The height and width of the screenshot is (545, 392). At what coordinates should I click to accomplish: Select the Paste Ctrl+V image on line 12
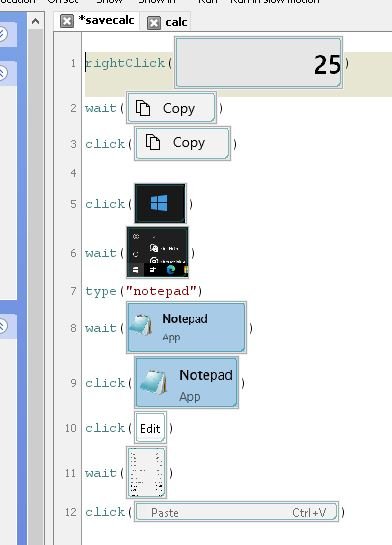(x=237, y=512)
